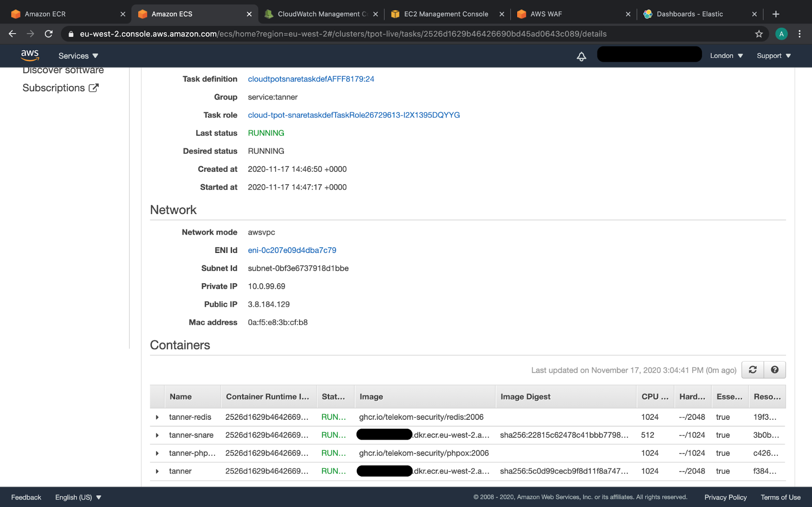Viewport: 812px width, 507px height.
Task: Click Created at 2020-11-17 14:46:50 value
Action: click(x=297, y=169)
